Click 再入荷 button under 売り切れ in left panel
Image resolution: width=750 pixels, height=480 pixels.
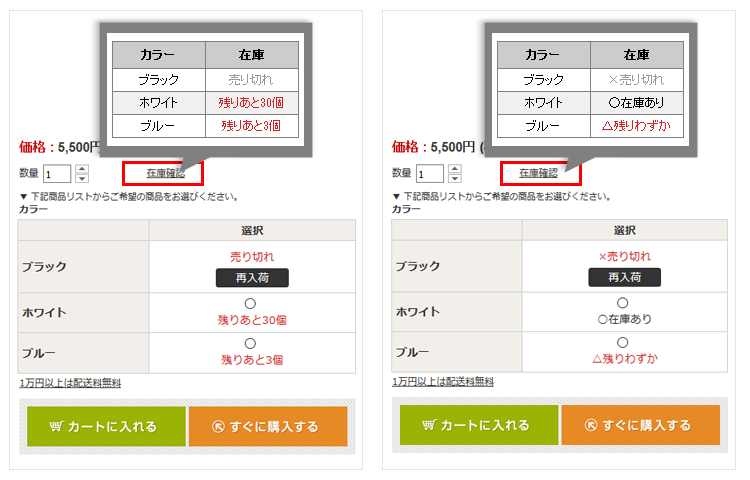coord(252,277)
